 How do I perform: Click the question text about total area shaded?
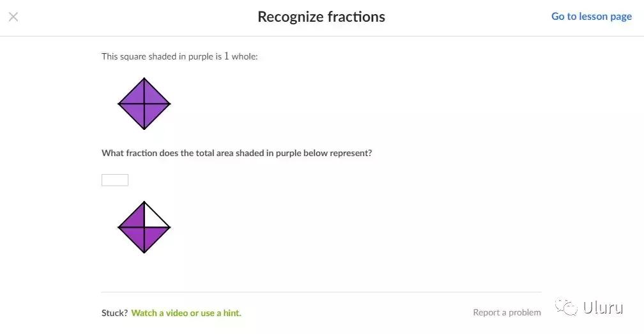236,154
